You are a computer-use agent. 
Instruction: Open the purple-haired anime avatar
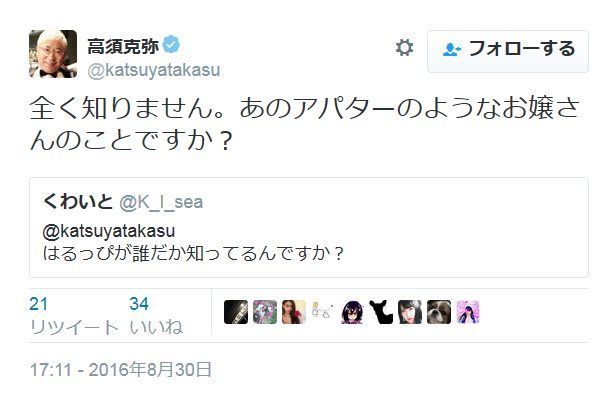tap(352, 312)
